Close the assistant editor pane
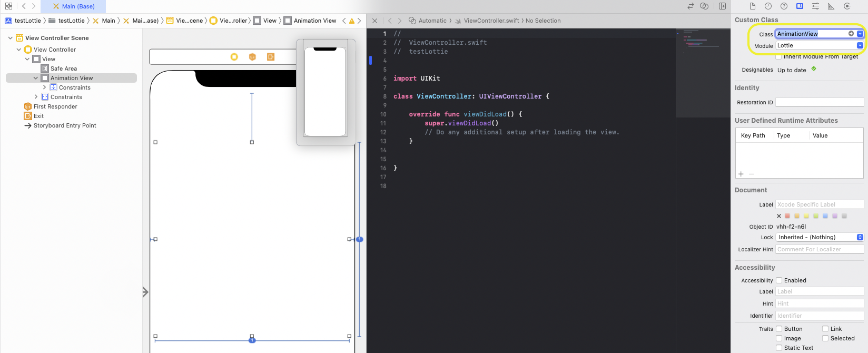The image size is (868, 353). coord(374,21)
